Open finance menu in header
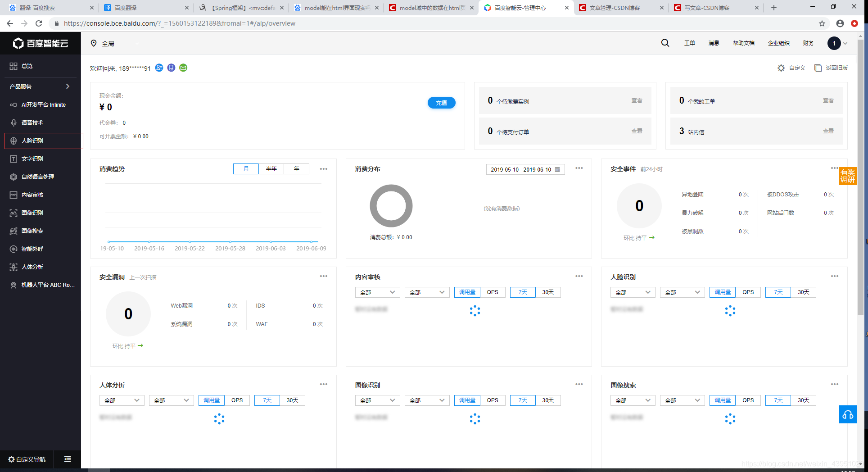This screenshot has height=472, width=868. tap(808, 43)
